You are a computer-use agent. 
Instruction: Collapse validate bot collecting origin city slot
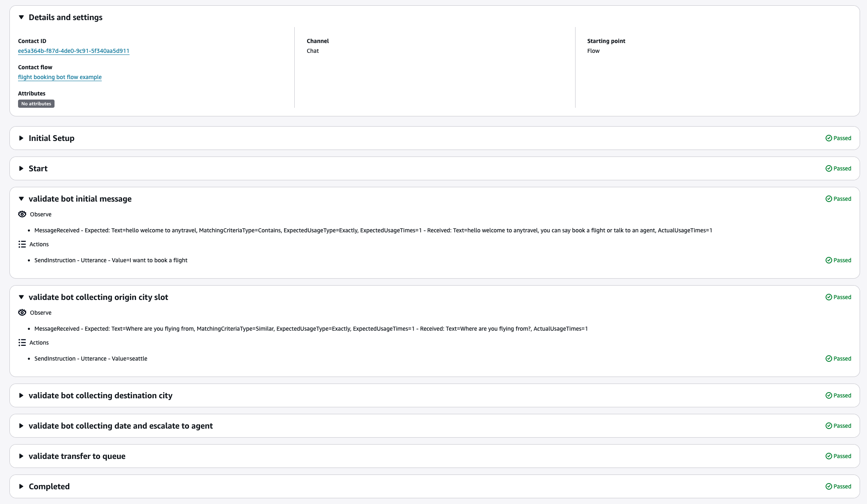[21, 297]
